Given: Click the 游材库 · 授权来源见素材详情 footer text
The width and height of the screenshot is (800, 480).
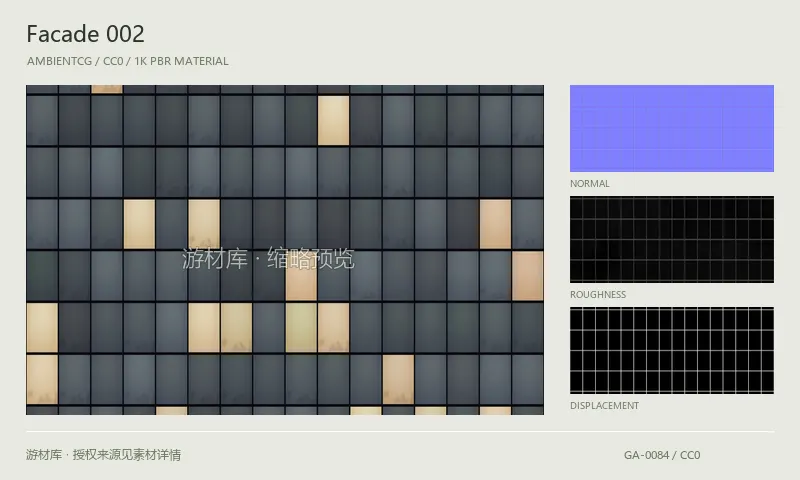Looking at the screenshot, I should point(104,455).
